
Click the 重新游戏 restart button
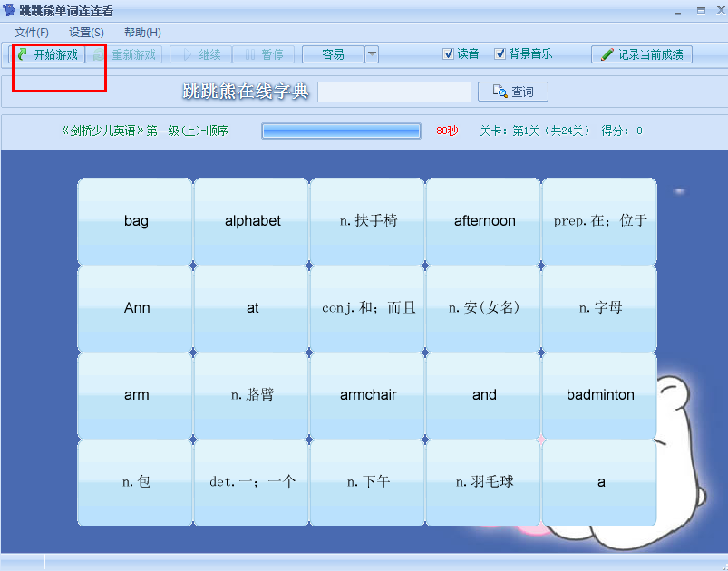[125, 54]
